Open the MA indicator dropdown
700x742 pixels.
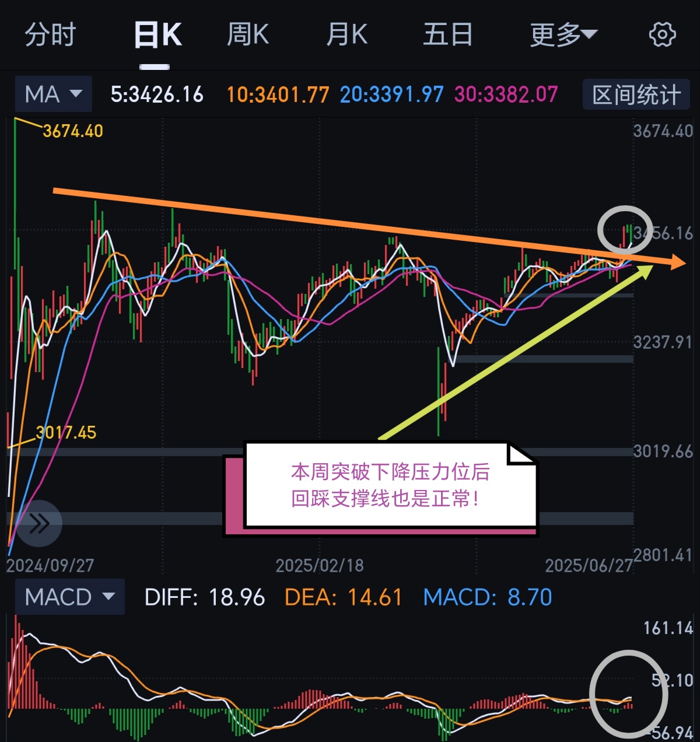(x=53, y=94)
